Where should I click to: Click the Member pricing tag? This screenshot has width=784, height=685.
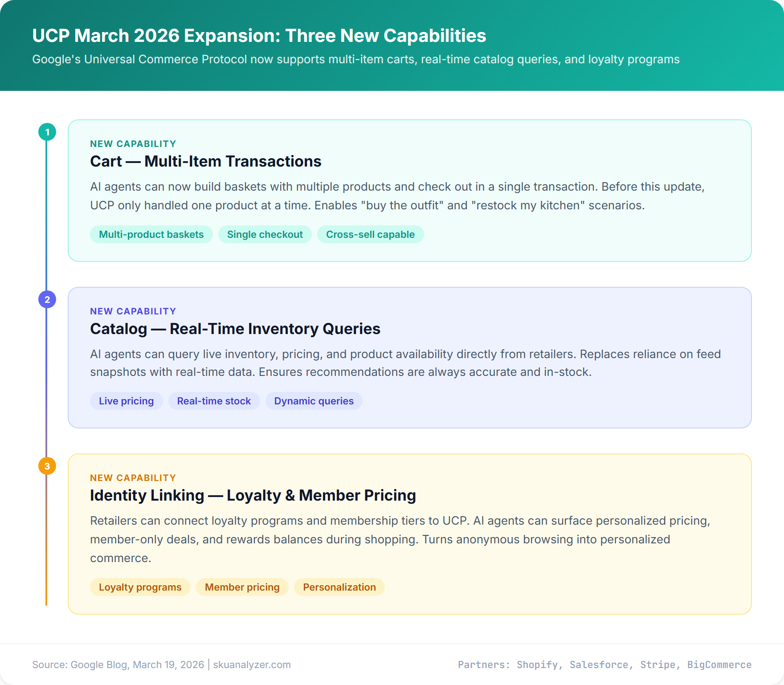click(x=242, y=587)
